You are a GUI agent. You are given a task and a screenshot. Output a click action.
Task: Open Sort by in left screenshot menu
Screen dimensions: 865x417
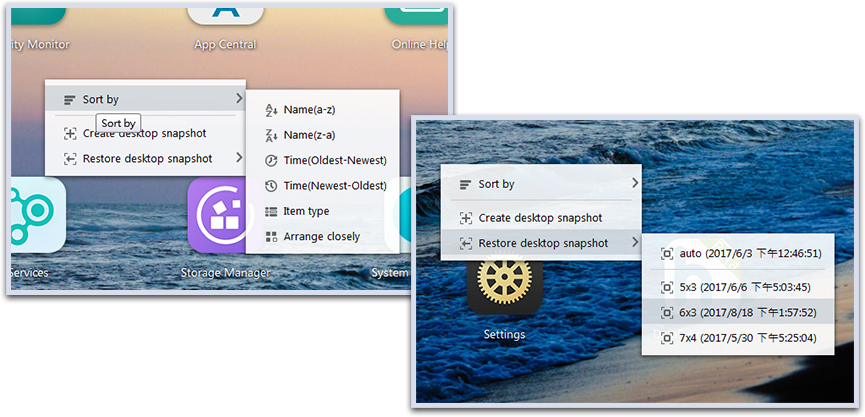pos(145,99)
